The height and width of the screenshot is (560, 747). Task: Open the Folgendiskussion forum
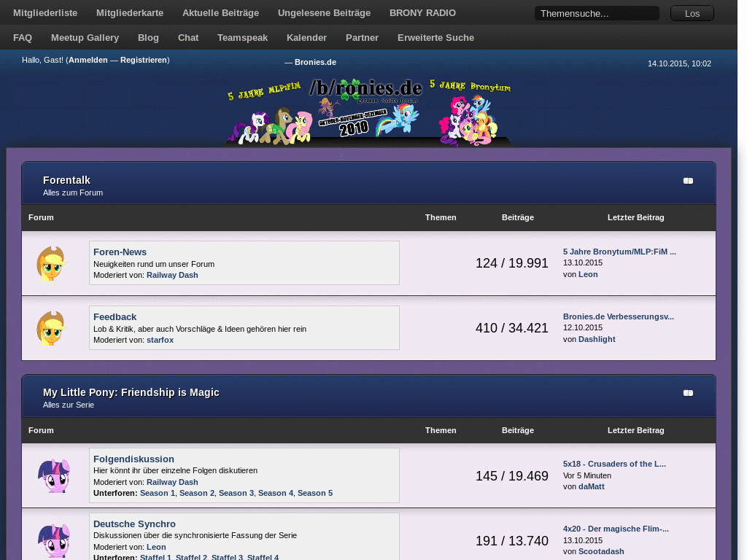(x=134, y=459)
